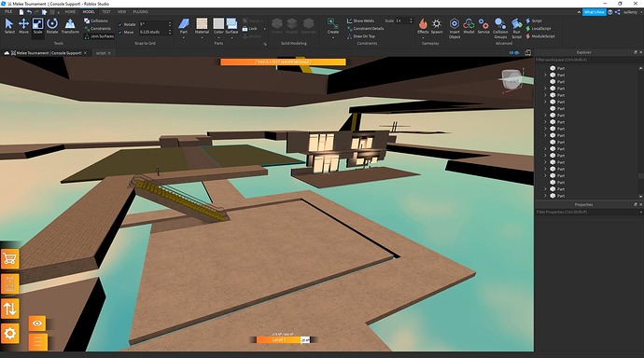Click the Filter workspace search field
Viewport: 644px width, 358px height.
click(x=586, y=60)
